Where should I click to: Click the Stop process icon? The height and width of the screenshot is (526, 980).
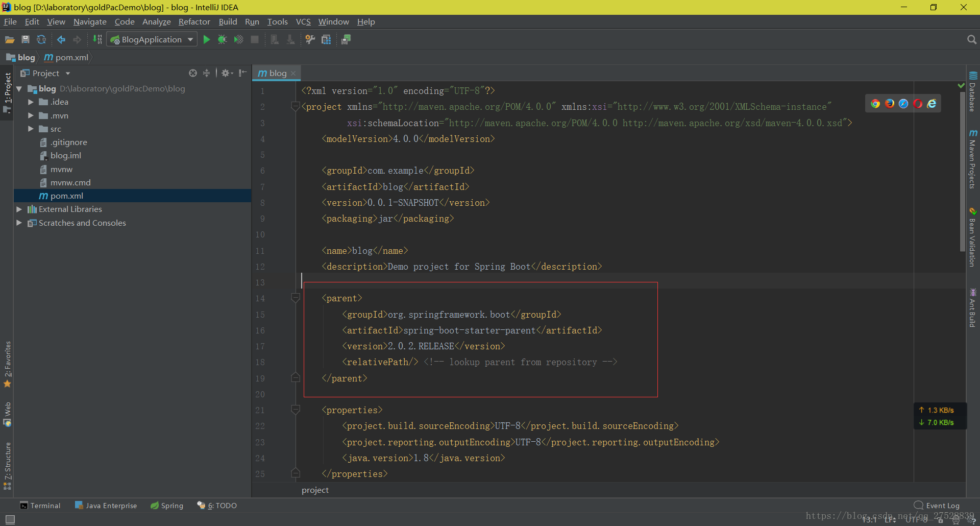coord(255,40)
